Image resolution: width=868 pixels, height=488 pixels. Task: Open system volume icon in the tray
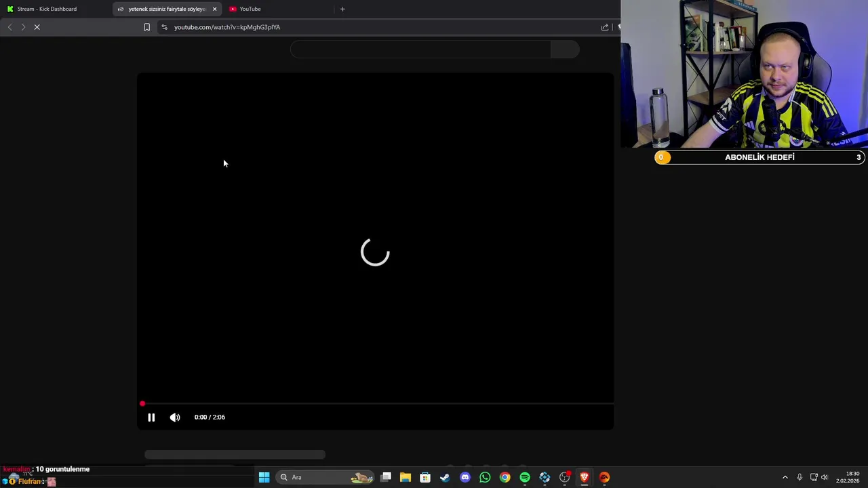click(825, 477)
